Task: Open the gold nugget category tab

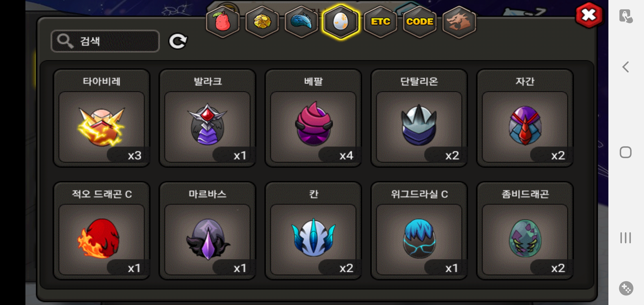Action: pyautogui.click(x=262, y=22)
